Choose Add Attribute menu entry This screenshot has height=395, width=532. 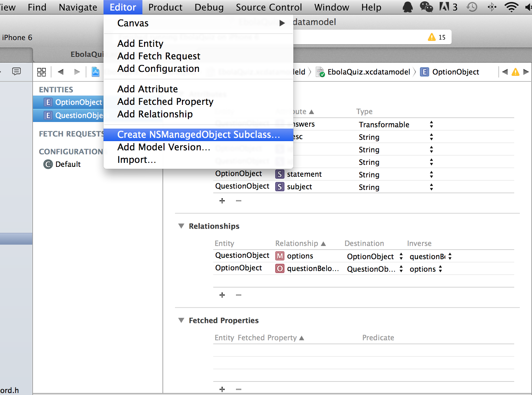[x=198, y=89]
